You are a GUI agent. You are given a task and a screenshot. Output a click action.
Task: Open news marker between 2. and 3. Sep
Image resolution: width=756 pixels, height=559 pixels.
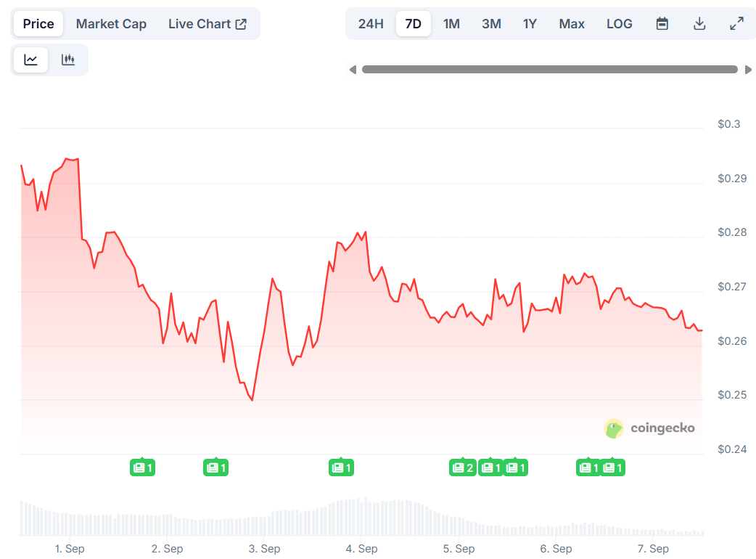tap(215, 468)
